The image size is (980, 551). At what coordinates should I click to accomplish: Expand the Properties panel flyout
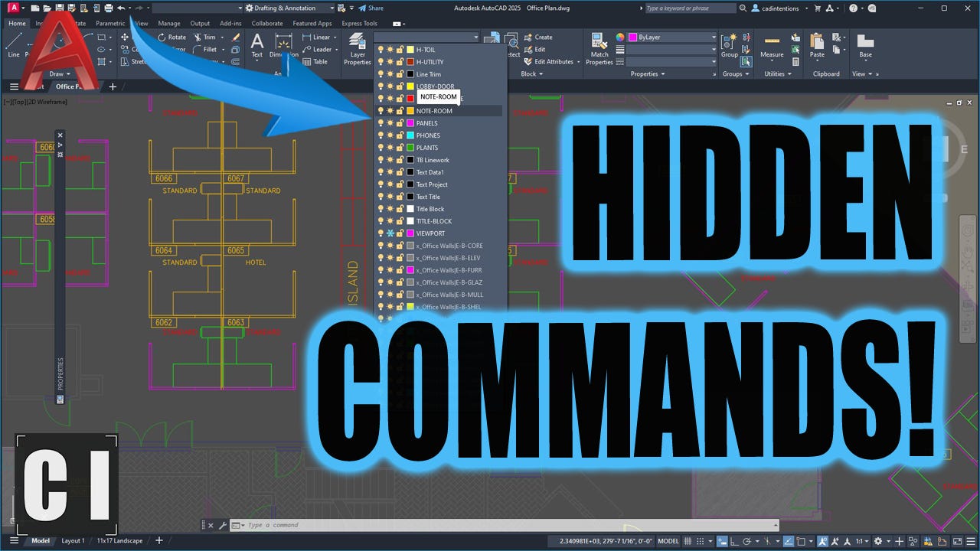pos(648,74)
